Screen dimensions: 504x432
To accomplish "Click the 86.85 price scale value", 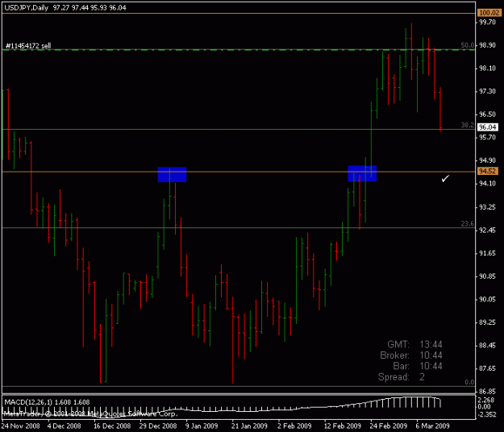I will point(487,392).
